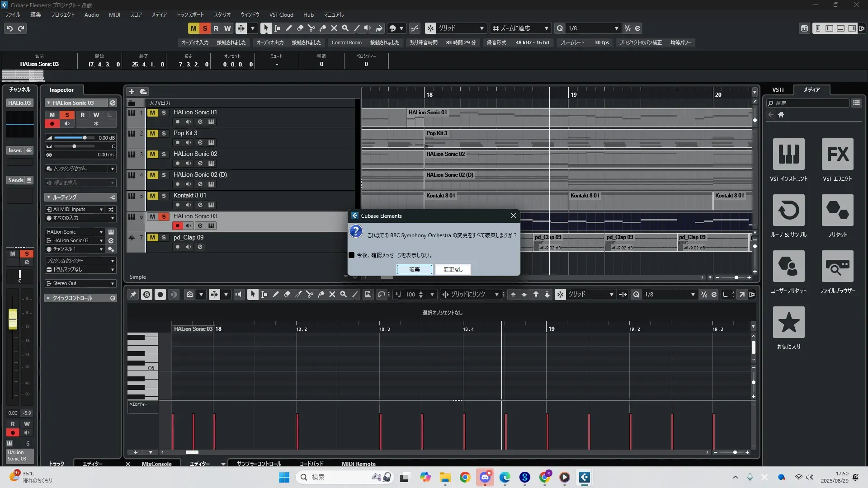Select the Zoom magnifier tool in top toolbar

coord(345,28)
